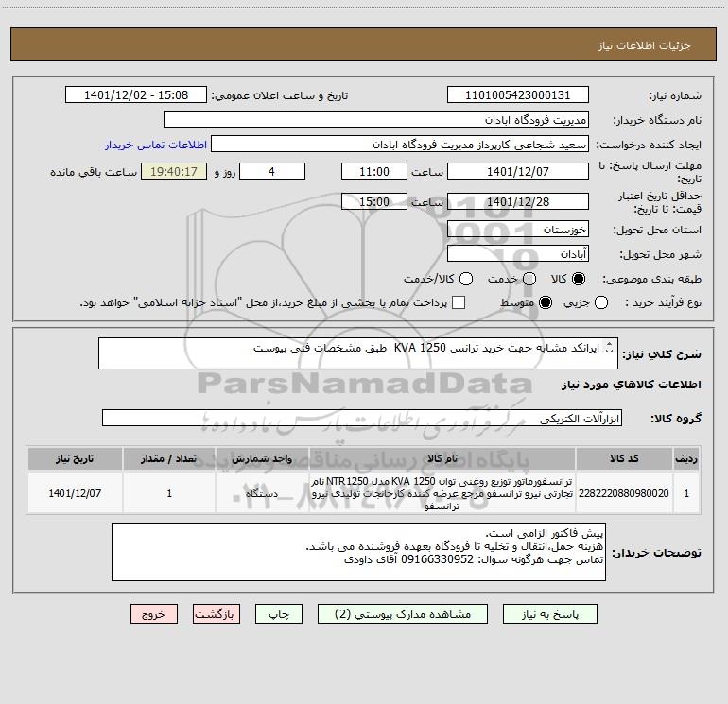Click the واحد شمارش column header
The width and height of the screenshot is (728, 704).
click(x=262, y=458)
